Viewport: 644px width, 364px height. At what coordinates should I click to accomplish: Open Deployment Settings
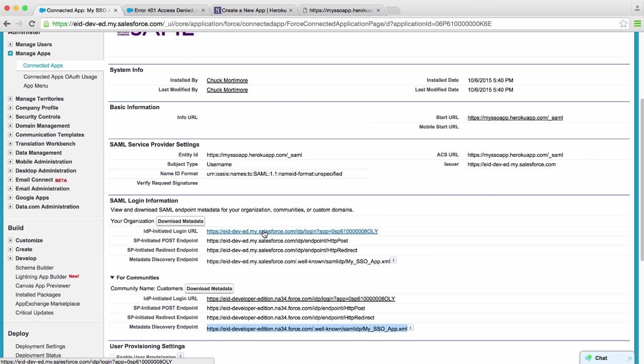pyautogui.click(x=40, y=347)
